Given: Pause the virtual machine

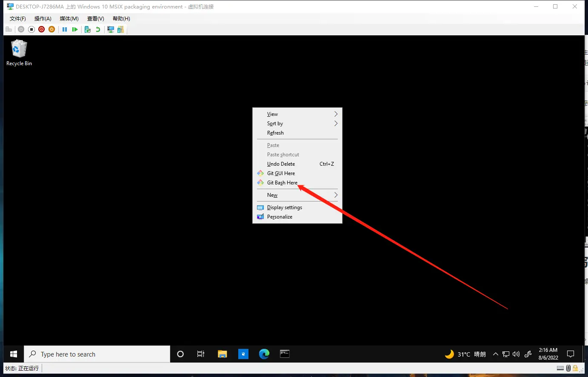Looking at the screenshot, I should (65, 29).
